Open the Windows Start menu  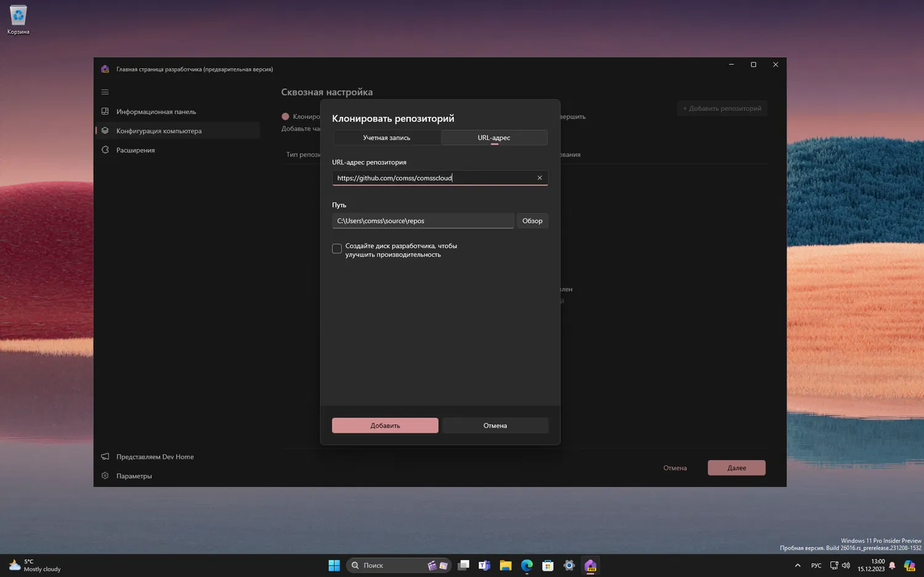334,565
